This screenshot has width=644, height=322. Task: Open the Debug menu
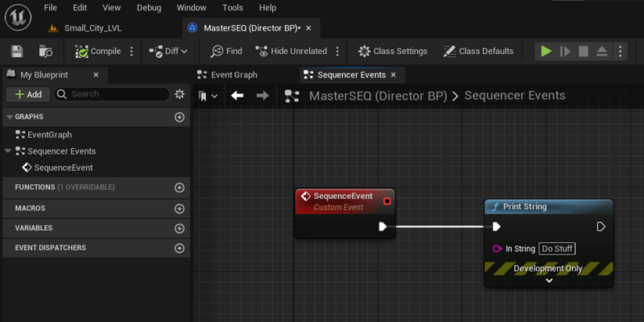[149, 7]
